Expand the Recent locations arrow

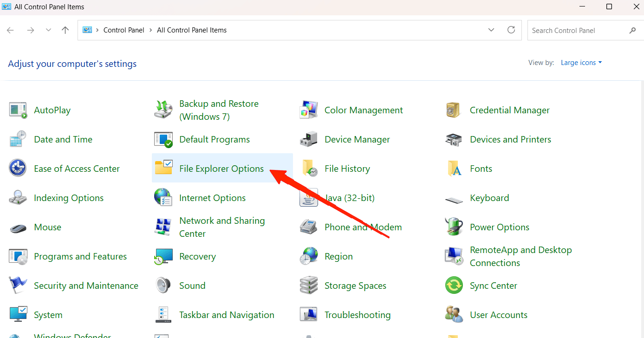click(x=48, y=30)
